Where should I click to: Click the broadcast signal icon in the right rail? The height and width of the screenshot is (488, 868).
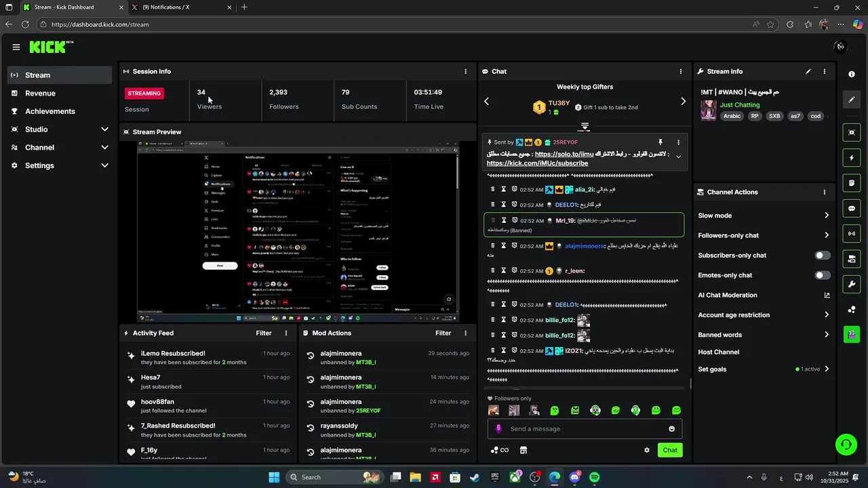[852, 234]
